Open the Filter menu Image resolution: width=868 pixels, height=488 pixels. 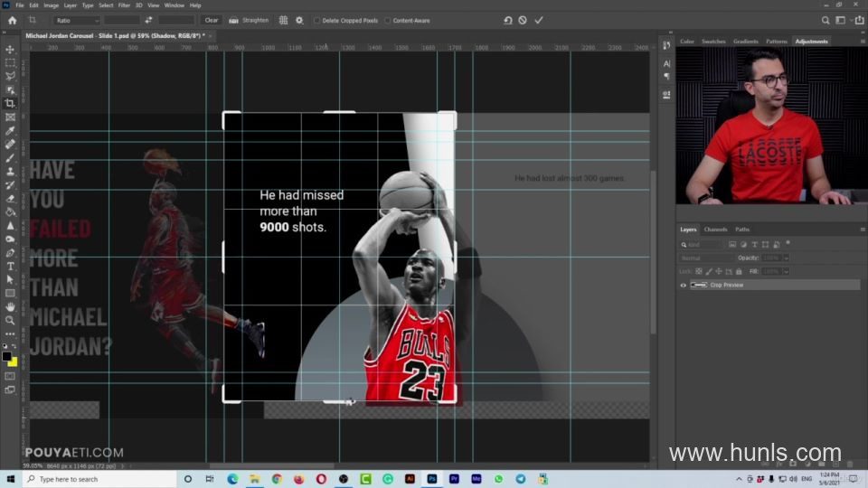click(x=124, y=5)
